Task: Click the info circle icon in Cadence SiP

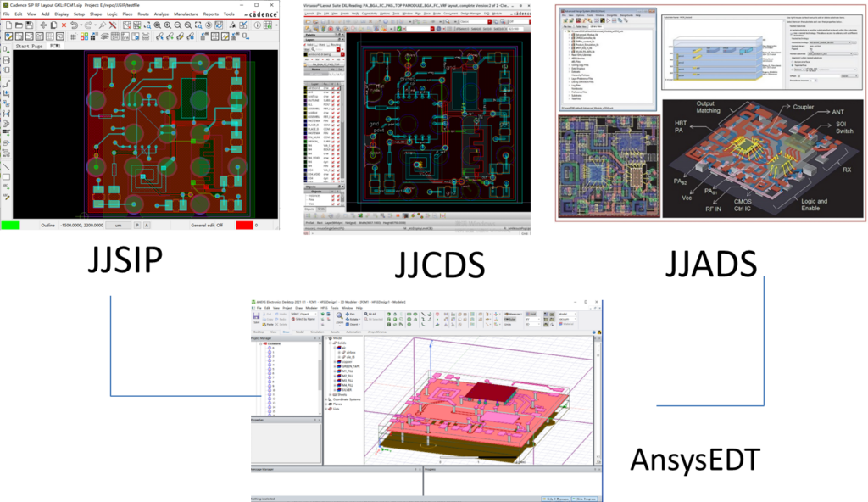Action: click(x=258, y=25)
